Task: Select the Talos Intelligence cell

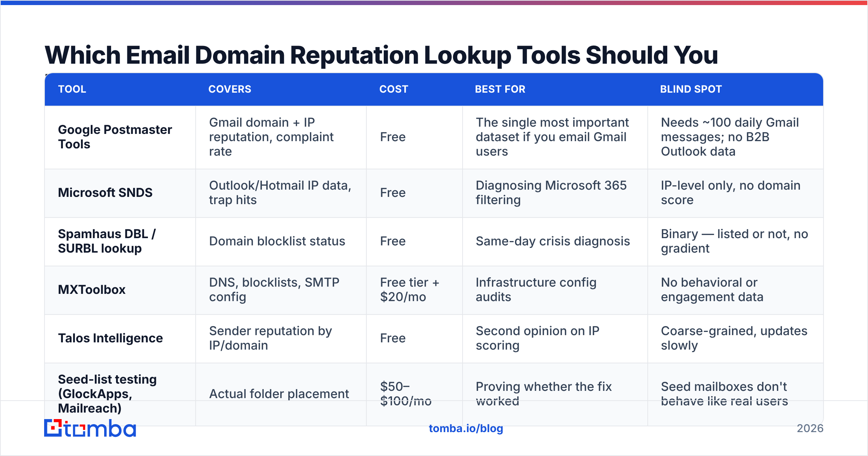Action: pos(120,339)
